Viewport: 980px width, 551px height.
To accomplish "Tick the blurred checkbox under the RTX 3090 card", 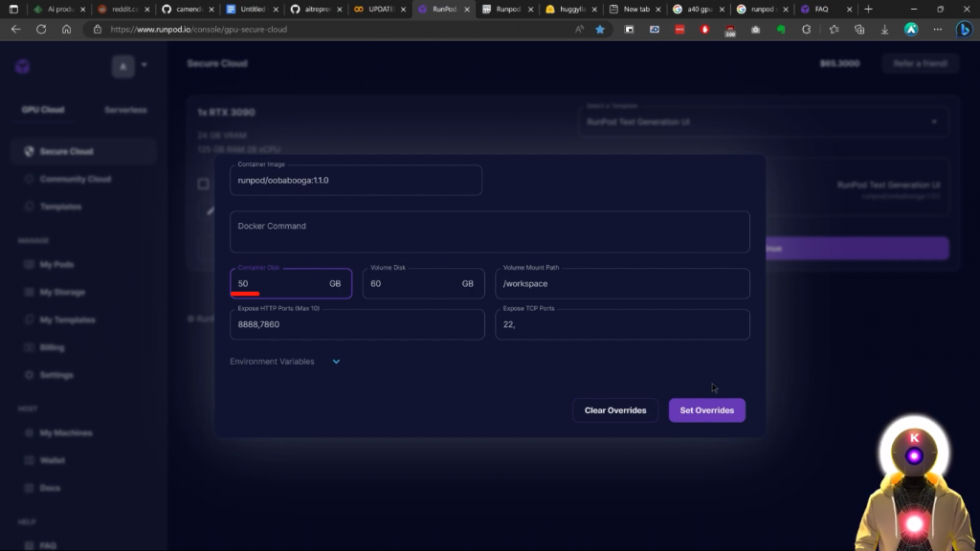I will click(x=203, y=184).
